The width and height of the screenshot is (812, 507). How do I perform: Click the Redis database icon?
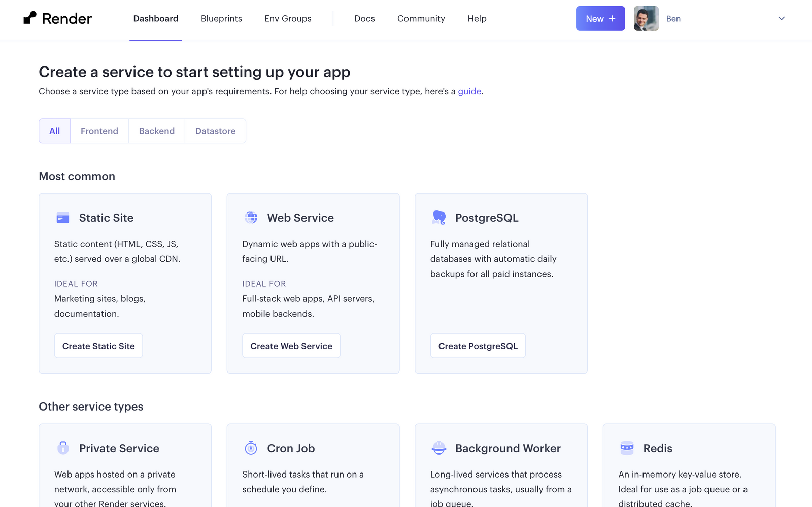627,448
